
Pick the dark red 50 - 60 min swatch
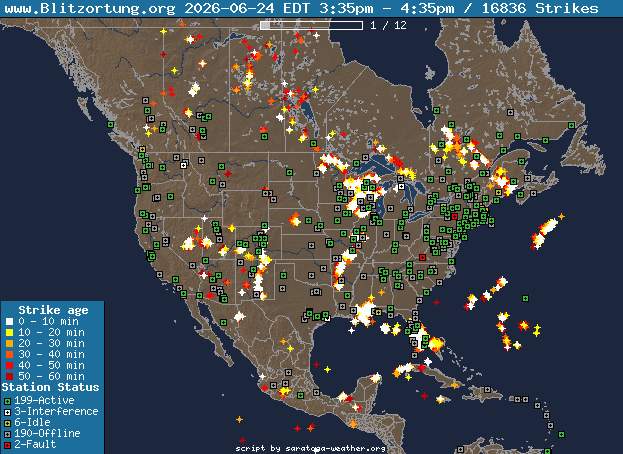10,377
